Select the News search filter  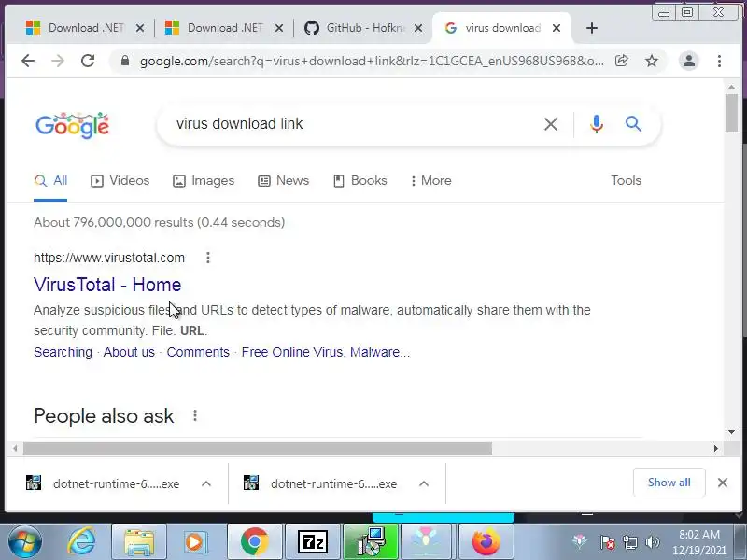point(284,180)
